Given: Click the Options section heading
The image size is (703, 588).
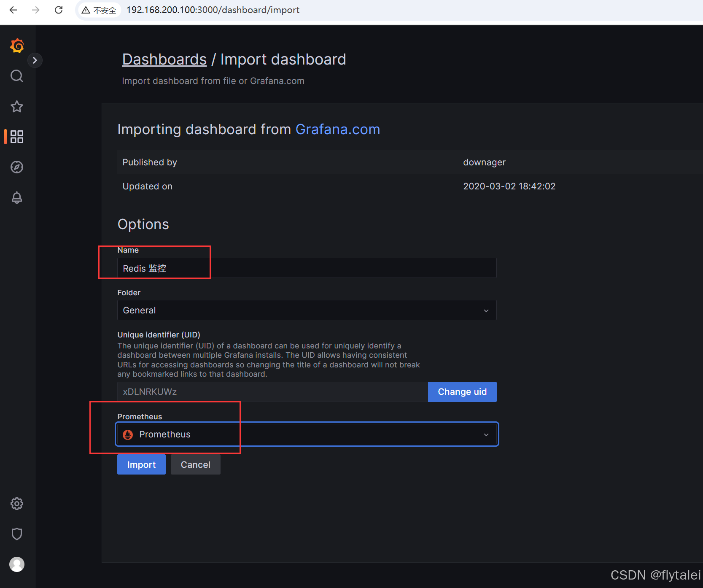Looking at the screenshot, I should click(143, 224).
